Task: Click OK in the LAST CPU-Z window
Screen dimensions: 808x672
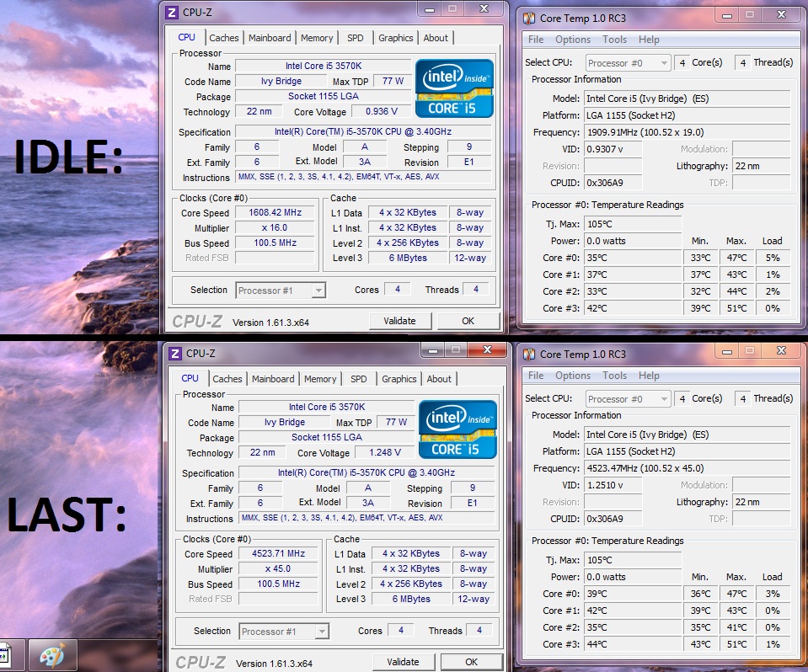Action: [x=472, y=662]
